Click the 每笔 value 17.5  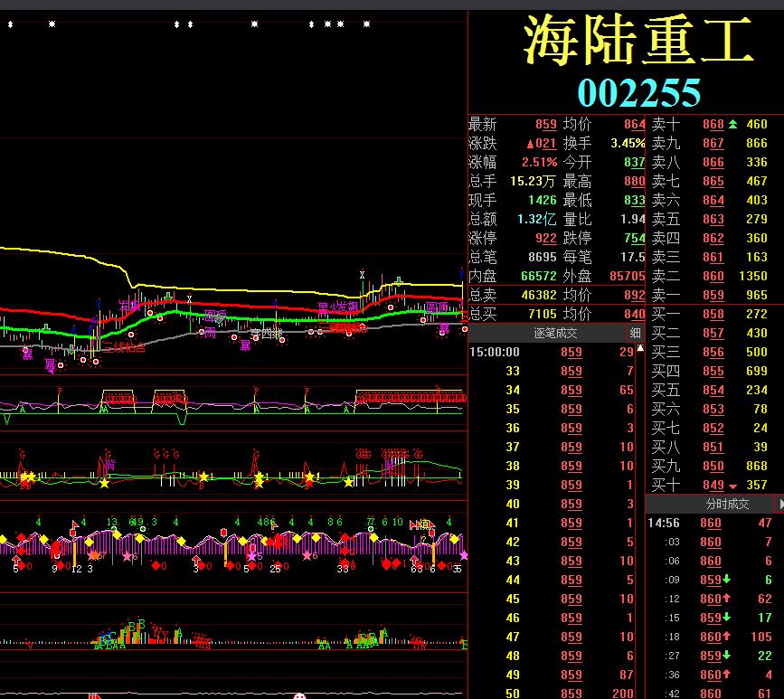pyautogui.click(x=632, y=257)
